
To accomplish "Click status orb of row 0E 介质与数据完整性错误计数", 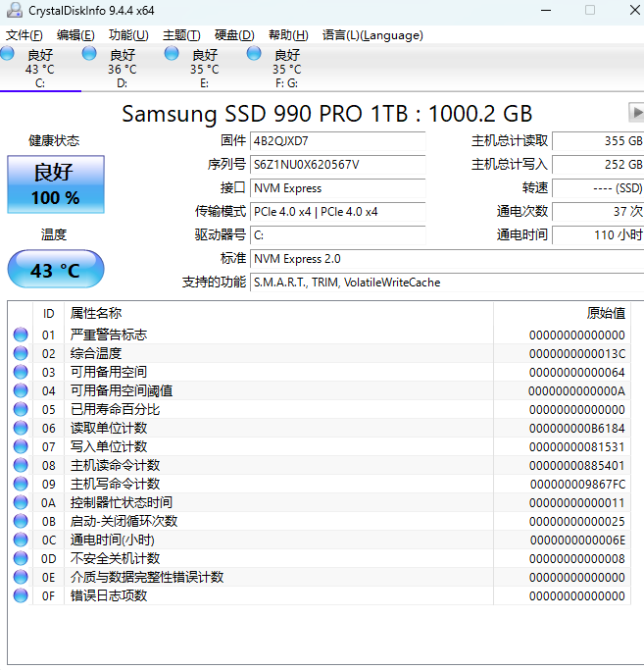I will [x=21, y=577].
